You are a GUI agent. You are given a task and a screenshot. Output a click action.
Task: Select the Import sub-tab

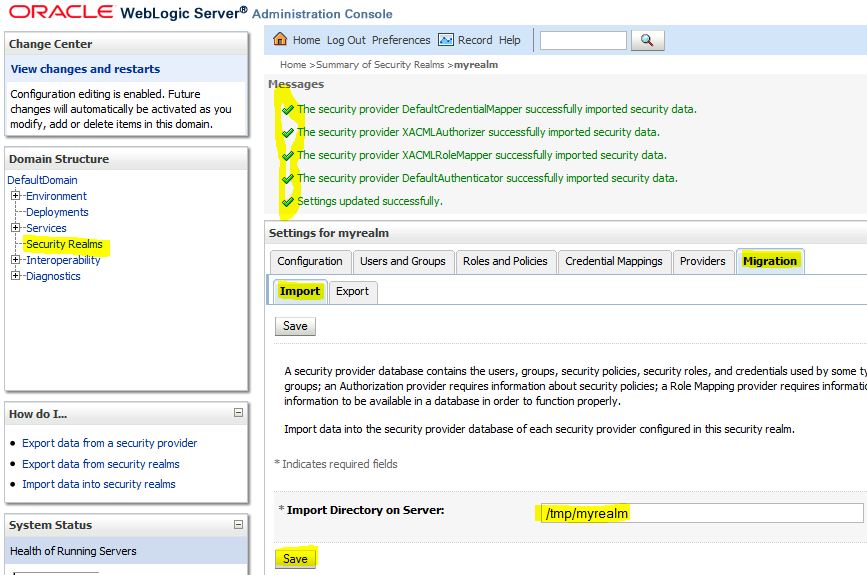coord(300,291)
